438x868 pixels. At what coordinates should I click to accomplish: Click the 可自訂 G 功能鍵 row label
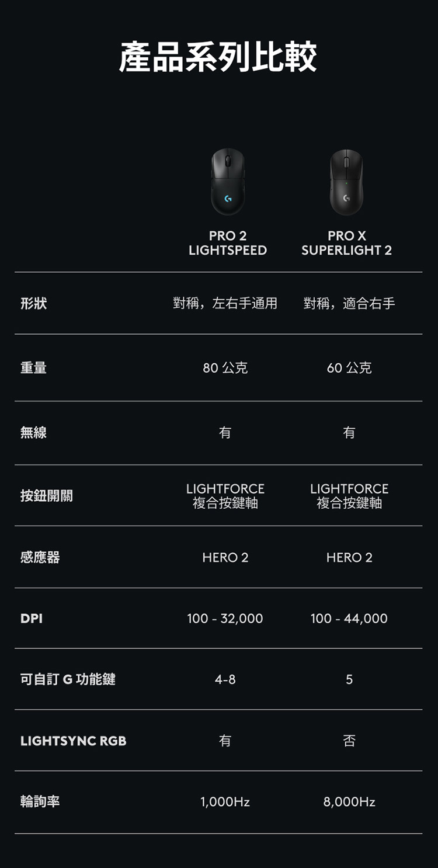pyautogui.click(x=68, y=679)
